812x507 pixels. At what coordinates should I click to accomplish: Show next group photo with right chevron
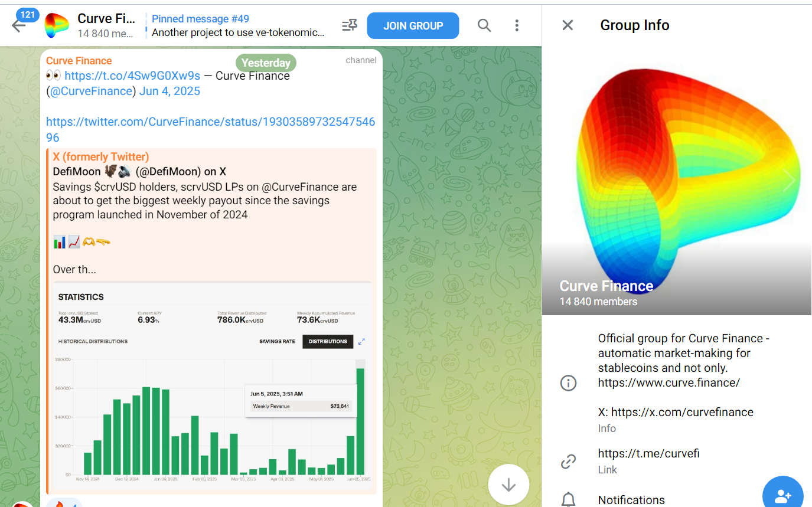[x=789, y=180]
